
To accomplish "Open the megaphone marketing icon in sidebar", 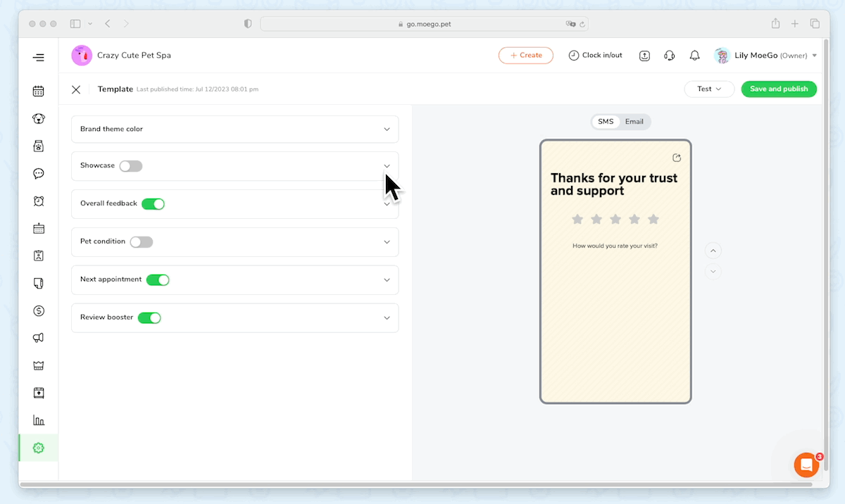I will coord(39,338).
